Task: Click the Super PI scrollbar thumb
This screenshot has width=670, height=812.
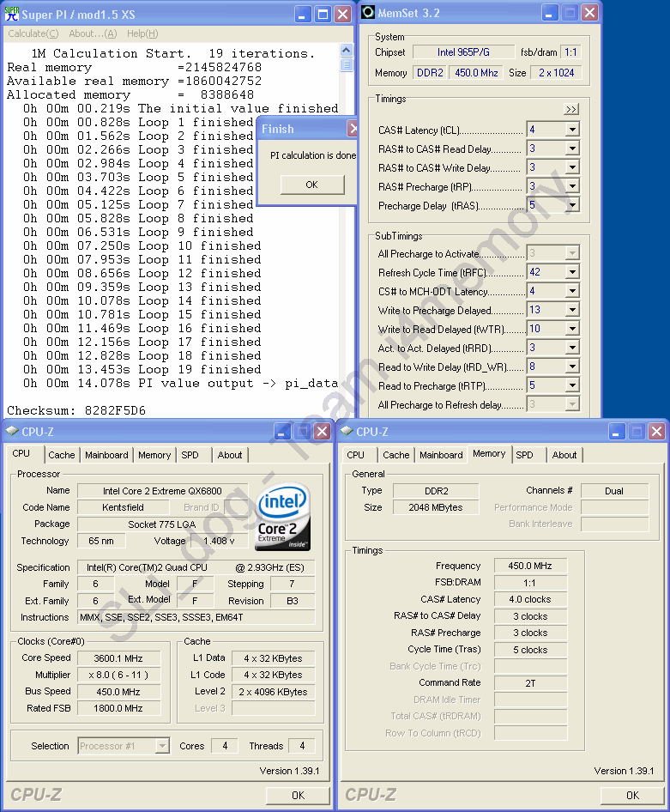Action: tap(347, 64)
